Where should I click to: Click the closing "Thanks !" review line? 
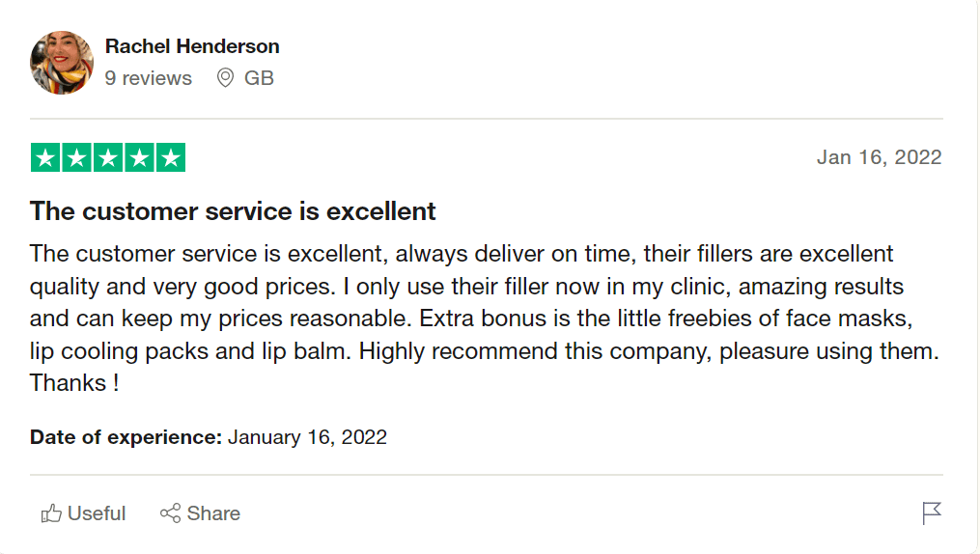click(75, 383)
